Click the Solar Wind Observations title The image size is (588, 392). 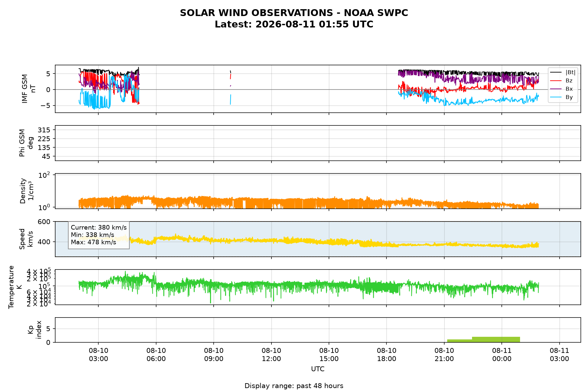[294, 13]
